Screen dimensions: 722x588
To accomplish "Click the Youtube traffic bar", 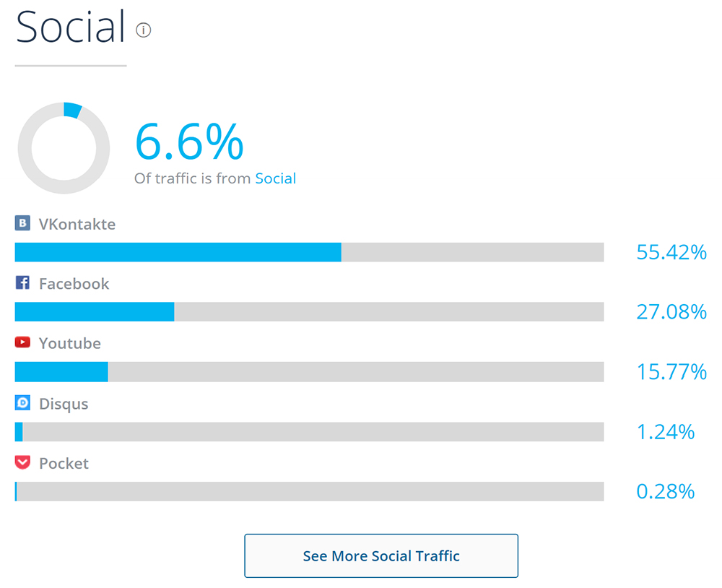I will click(309, 371).
